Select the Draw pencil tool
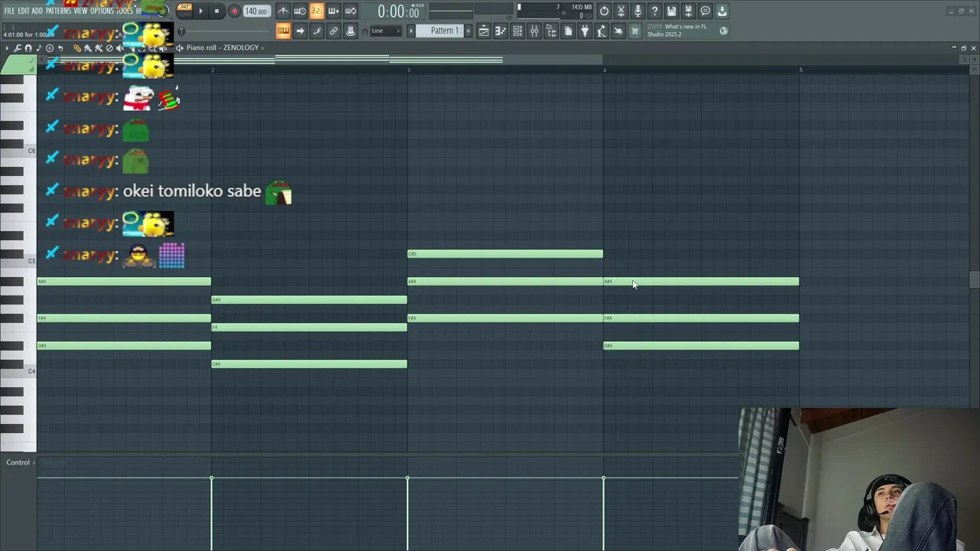This screenshot has height=551, width=980. point(77,48)
